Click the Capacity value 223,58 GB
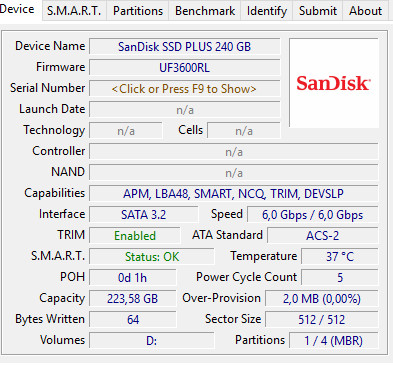Viewport: 393px width, 365px height. 133,299
